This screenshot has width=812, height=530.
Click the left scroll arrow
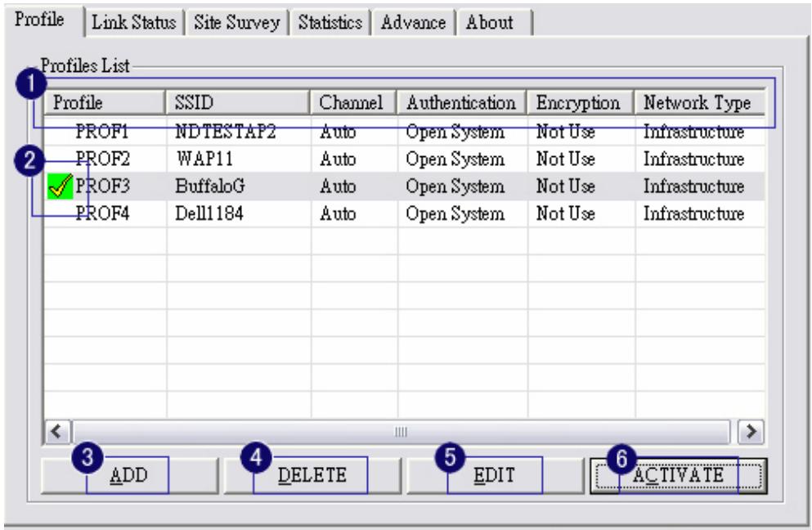click(x=57, y=432)
